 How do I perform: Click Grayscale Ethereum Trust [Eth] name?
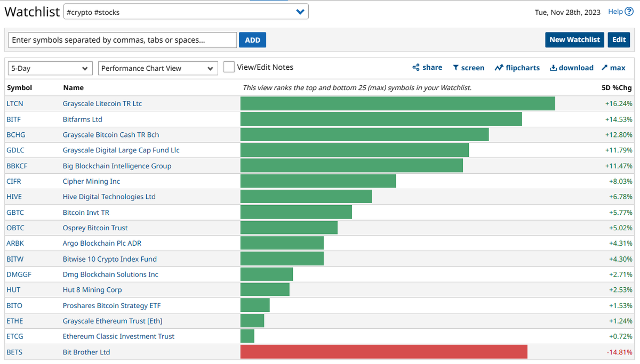click(113, 321)
